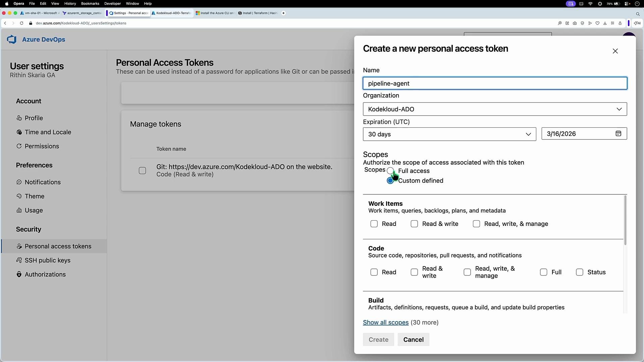Check Work Items Read & write checkbox
This screenshot has height=362, width=644.
pyautogui.click(x=414, y=224)
